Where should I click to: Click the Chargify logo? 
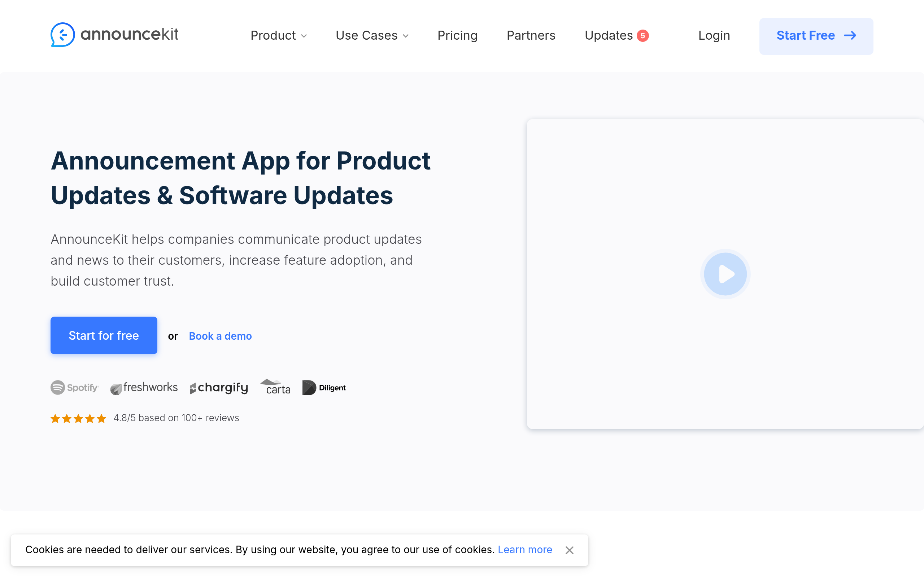[x=219, y=388]
